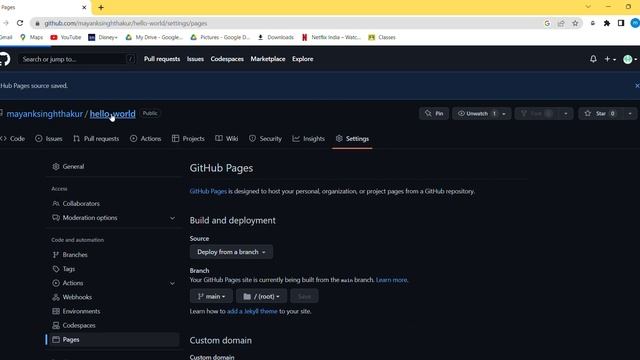The image size is (640, 360).
Task: Open the create new plus menu
Action: click(610, 59)
